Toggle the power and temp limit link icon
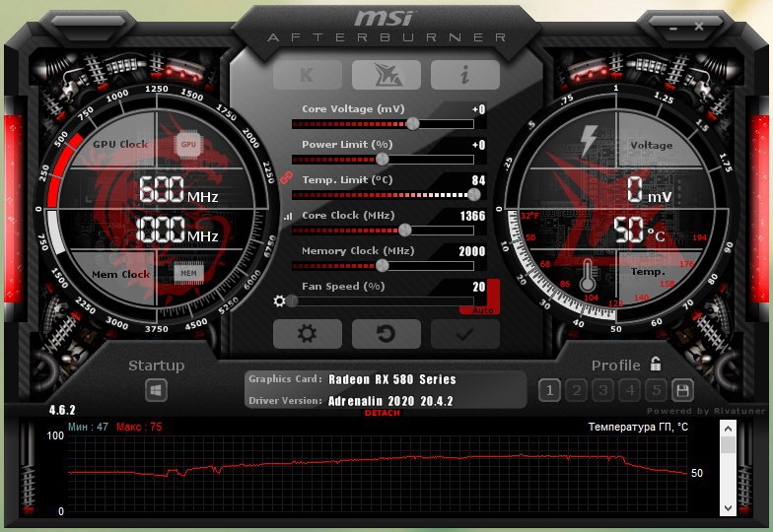The image size is (773, 532). [286, 177]
